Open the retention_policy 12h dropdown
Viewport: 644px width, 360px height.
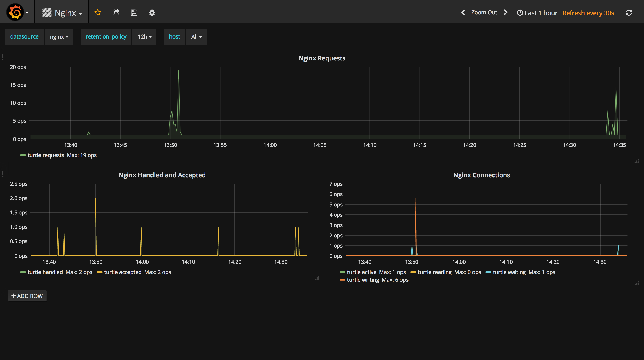(144, 37)
